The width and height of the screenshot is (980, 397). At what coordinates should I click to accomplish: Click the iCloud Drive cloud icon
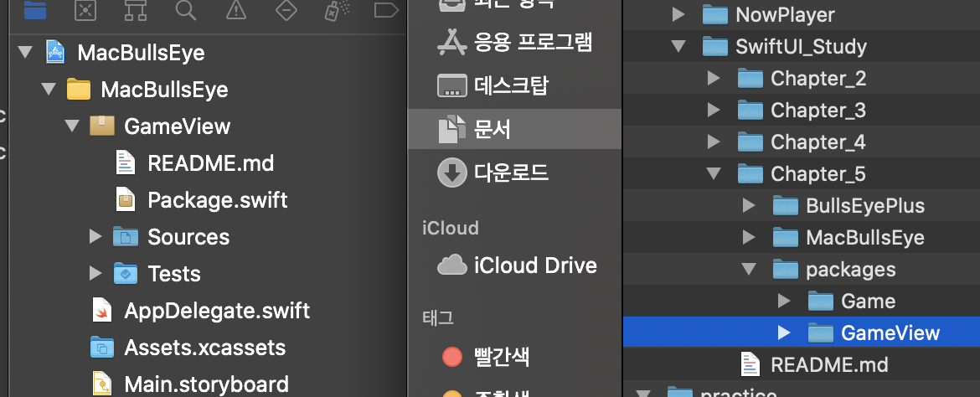(451, 265)
